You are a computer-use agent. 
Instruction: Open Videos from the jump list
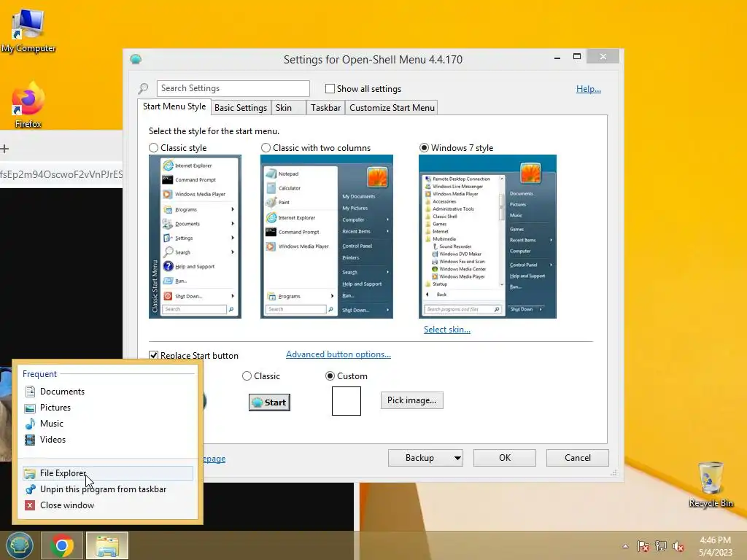108,440
